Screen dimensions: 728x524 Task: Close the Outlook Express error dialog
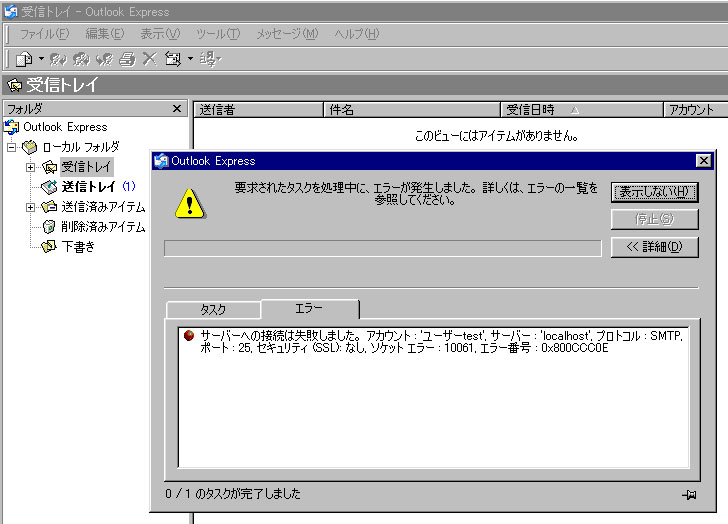704,161
